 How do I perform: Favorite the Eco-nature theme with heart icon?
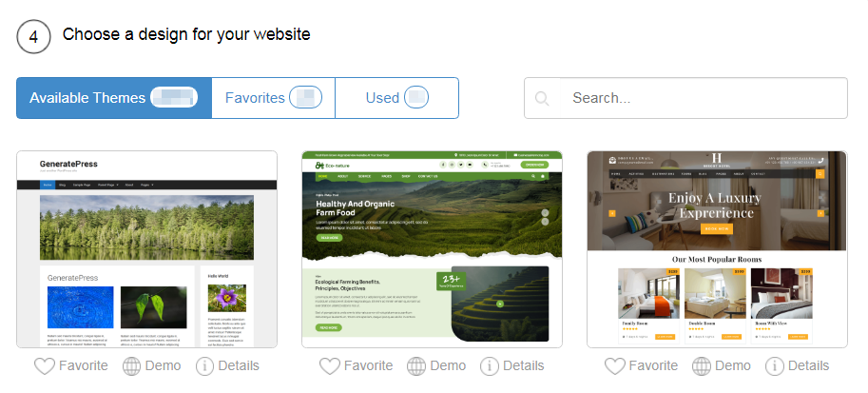click(x=330, y=365)
